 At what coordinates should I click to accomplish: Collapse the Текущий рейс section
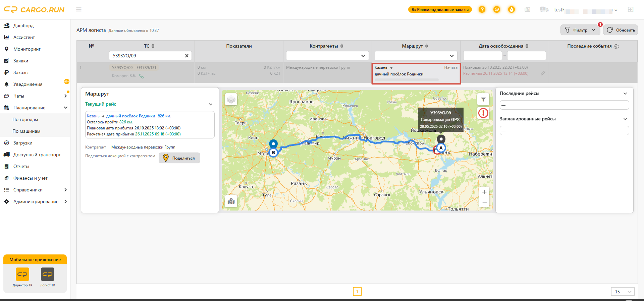pos(211,104)
